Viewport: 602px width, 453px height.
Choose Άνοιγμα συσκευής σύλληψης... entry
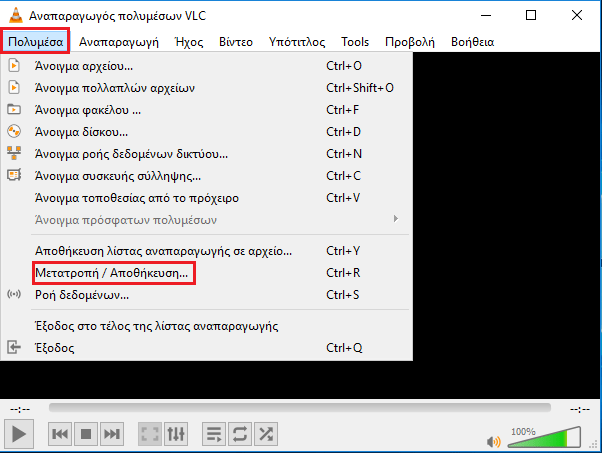pyautogui.click(x=207, y=176)
